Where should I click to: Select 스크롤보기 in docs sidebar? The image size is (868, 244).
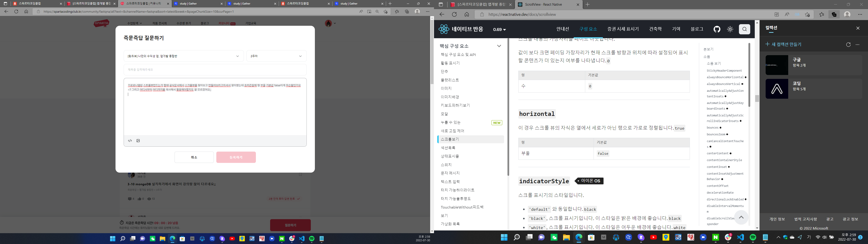pyautogui.click(x=471, y=139)
